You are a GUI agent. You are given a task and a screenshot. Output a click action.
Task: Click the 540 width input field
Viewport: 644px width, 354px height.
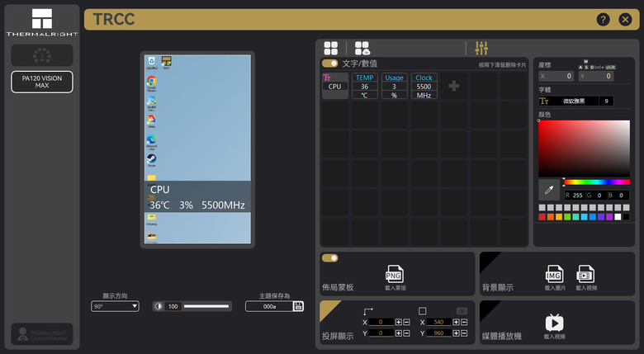tap(438, 322)
